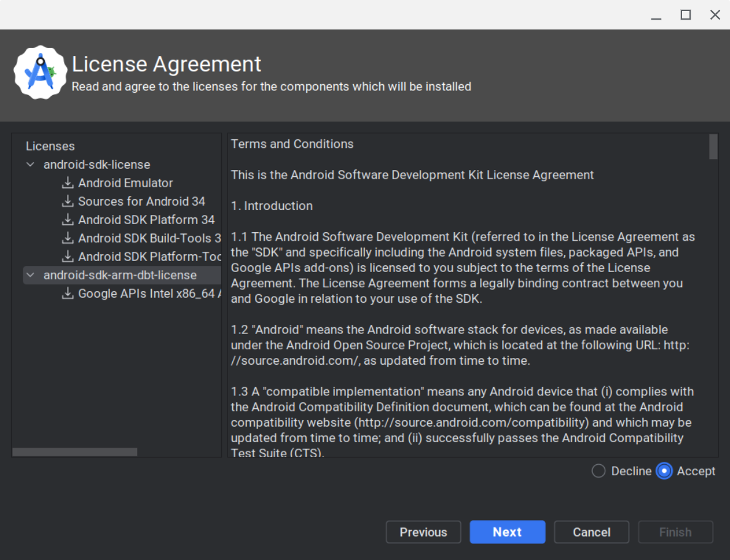Click the license list horizontal scrollbar
This screenshot has width=730, height=560.
[x=74, y=452]
